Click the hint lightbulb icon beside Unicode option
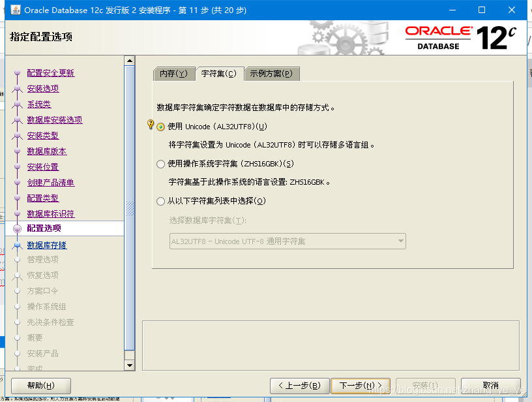532x402 pixels. pyautogui.click(x=151, y=124)
